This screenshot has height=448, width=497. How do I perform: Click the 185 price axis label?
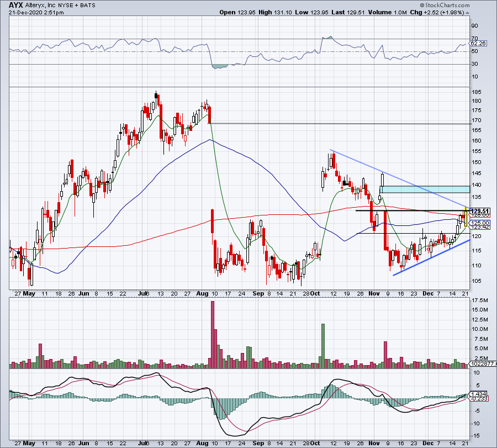point(477,92)
